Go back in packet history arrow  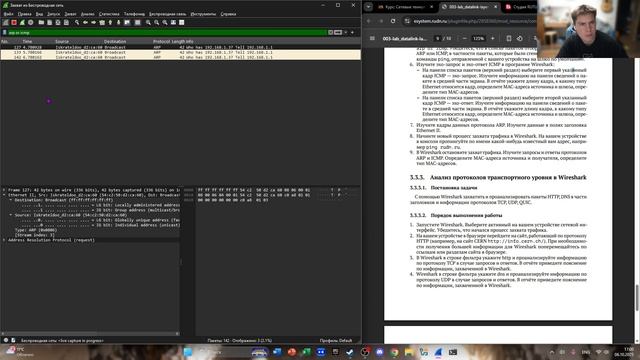85,22
